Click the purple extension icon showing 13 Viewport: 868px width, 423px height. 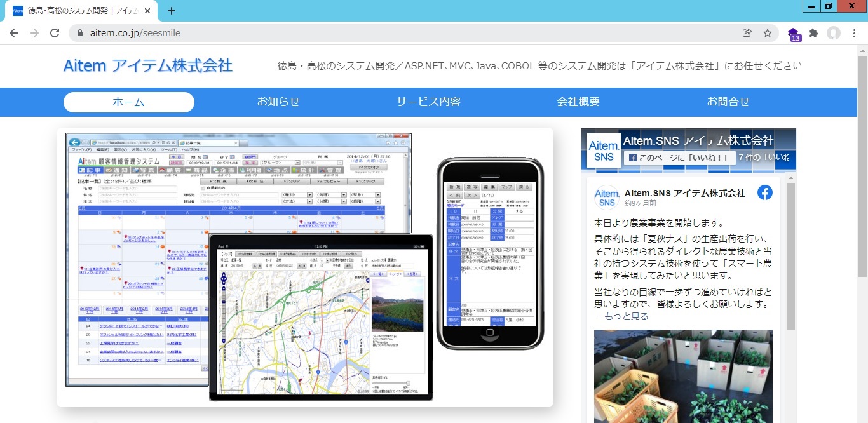pyautogui.click(x=793, y=32)
